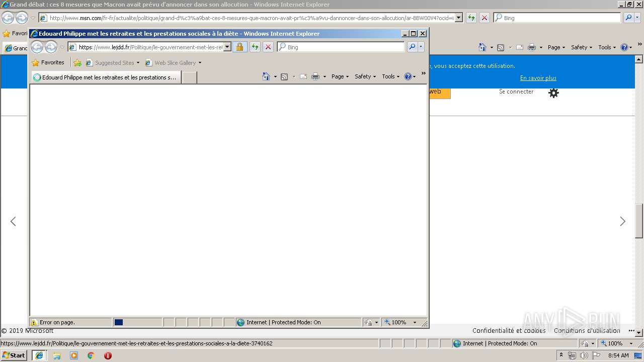644x362 pixels.
Task: Click Back button in front IE window
Action: click(x=37, y=47)
